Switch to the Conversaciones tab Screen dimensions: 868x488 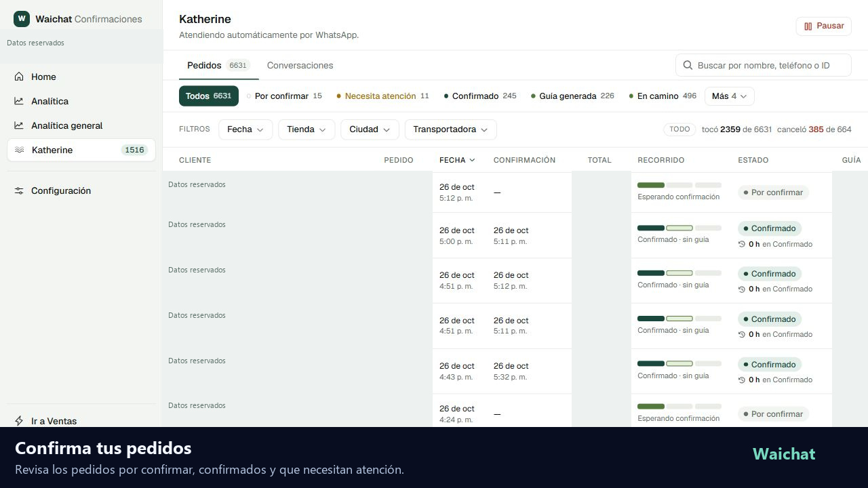coord(300,65)
